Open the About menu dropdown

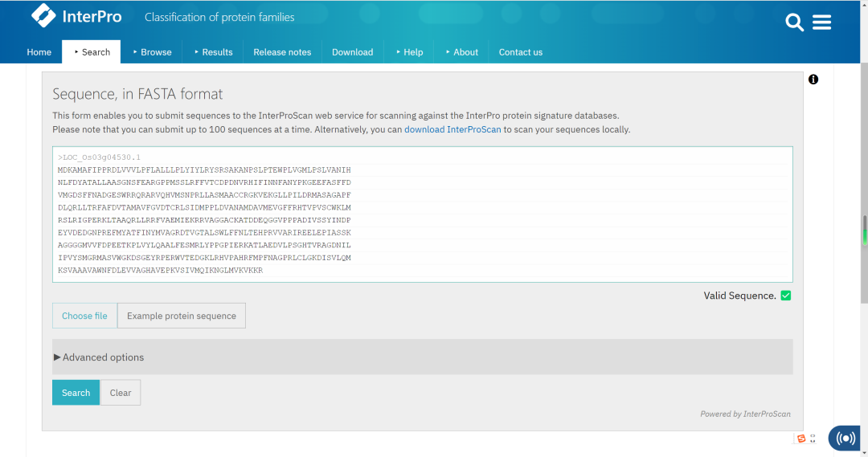(x=461, y=52)
